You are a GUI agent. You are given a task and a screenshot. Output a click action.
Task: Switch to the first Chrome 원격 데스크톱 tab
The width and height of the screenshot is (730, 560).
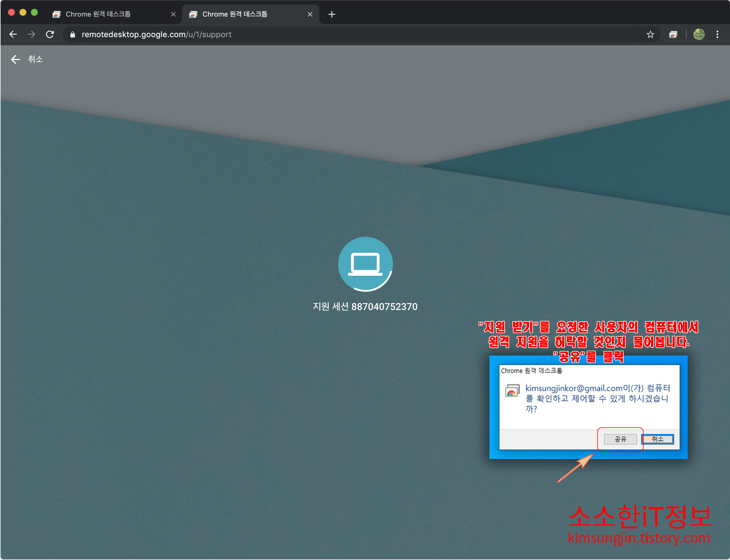coord(98,14)
